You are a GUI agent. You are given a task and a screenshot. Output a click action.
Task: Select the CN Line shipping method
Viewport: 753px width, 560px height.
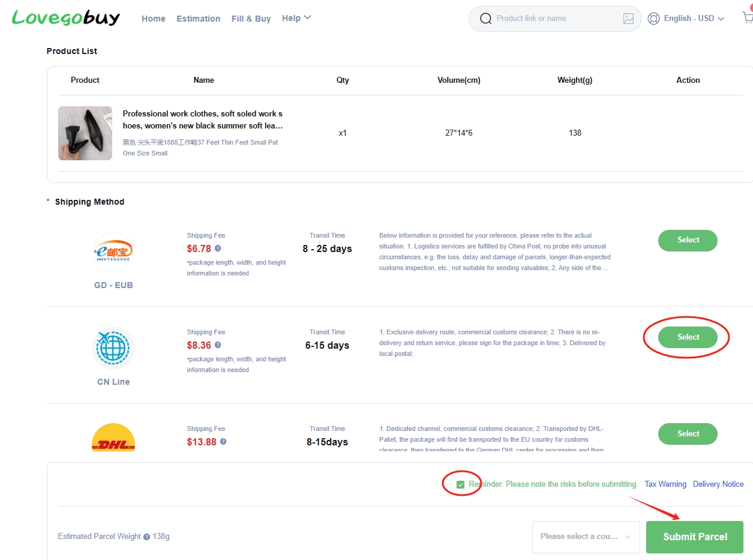pyautogui.click(x=688, y=337)
